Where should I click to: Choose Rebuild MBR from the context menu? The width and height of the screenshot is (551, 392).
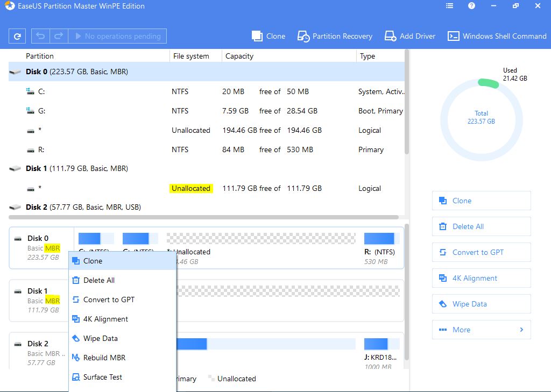pos(104,358)
